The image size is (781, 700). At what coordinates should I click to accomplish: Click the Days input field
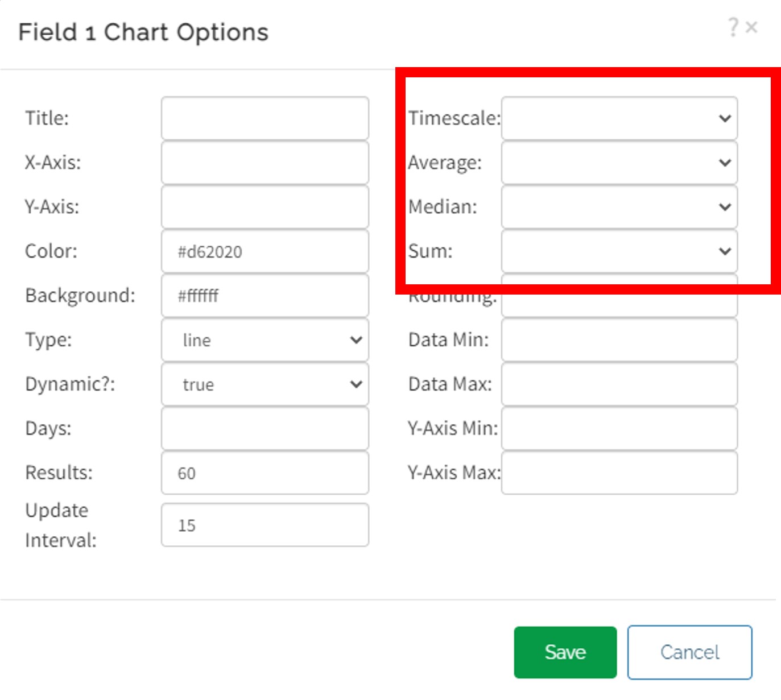[x=265, y=429]
